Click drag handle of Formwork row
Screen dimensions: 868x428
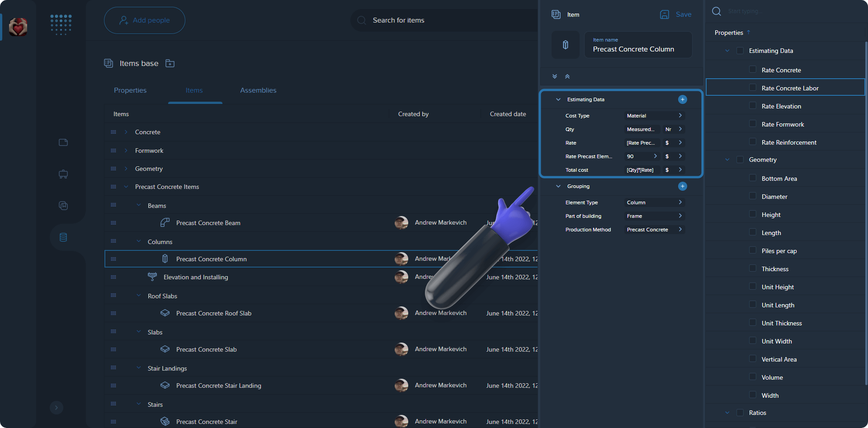[x=113, y=151]
